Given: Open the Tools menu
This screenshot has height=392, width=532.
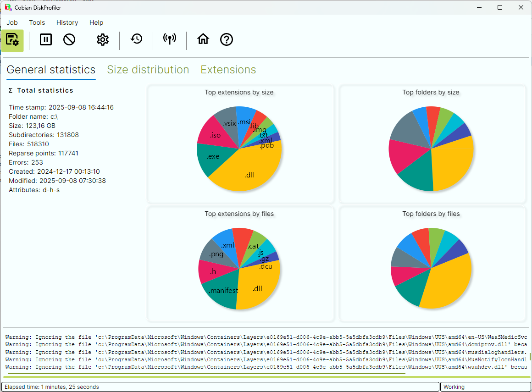Looking at the screenshot, I should (37, 22).
